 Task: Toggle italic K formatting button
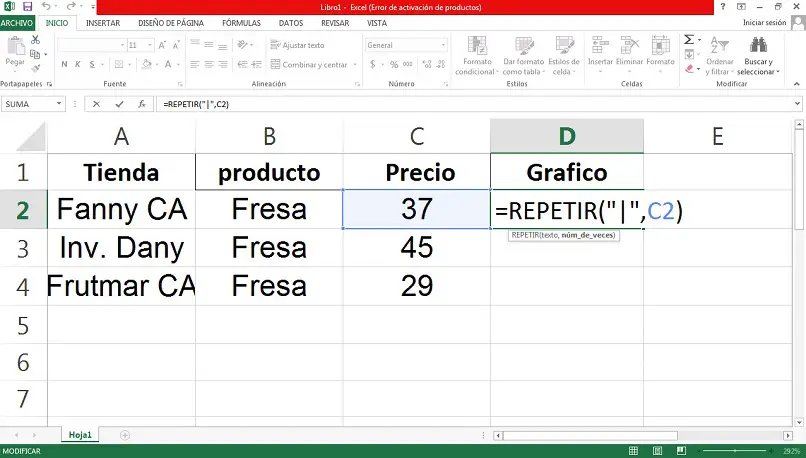pos(76,64)
